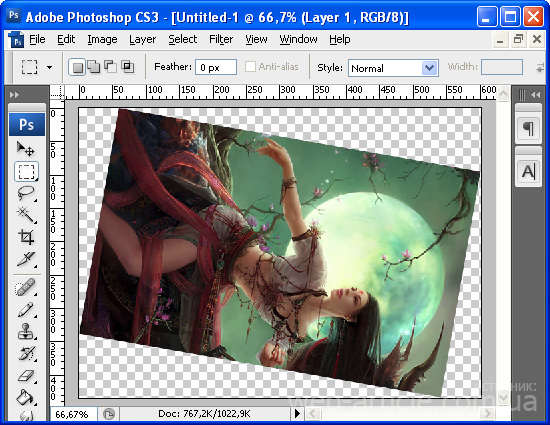Open the Layer menu
The width and height of the screenshot is (550, 425).
coord(142,39)
